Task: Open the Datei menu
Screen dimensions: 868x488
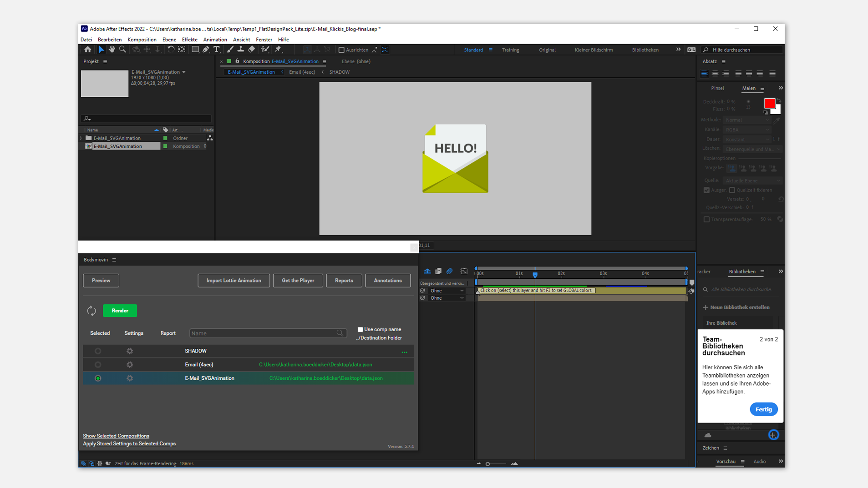Action: pos(86,40)
